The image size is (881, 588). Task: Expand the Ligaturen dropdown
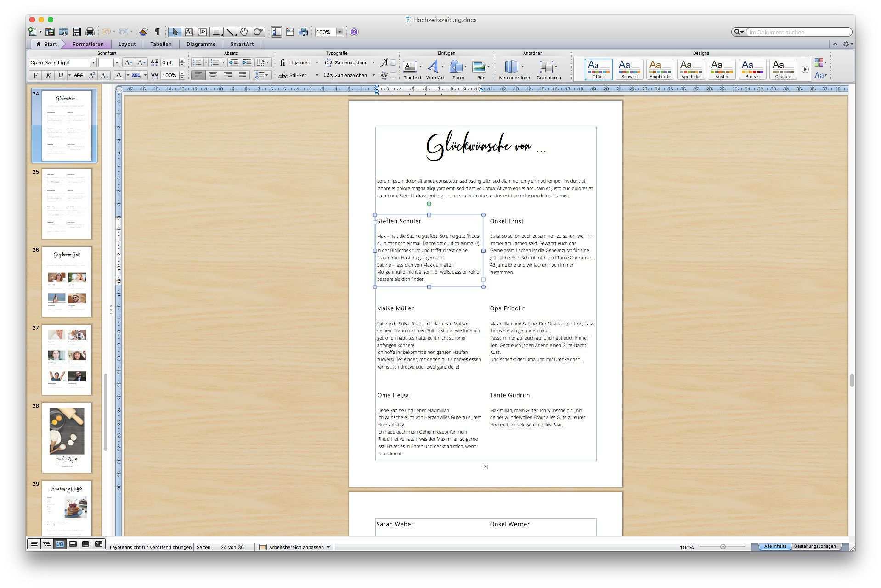click(x=316, y=62)
